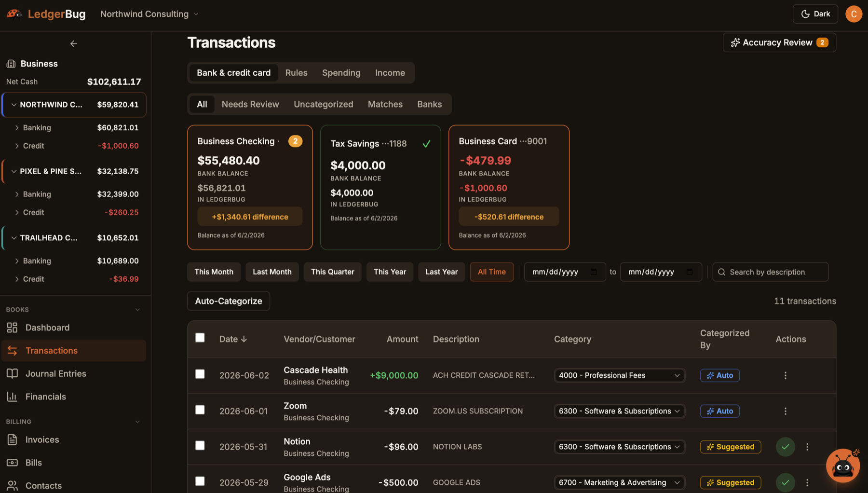Click +$1,340.61 difference on Business Checking
Viewport: 868px width, 493px height.
pyautogui.click(x=250, y=217)
